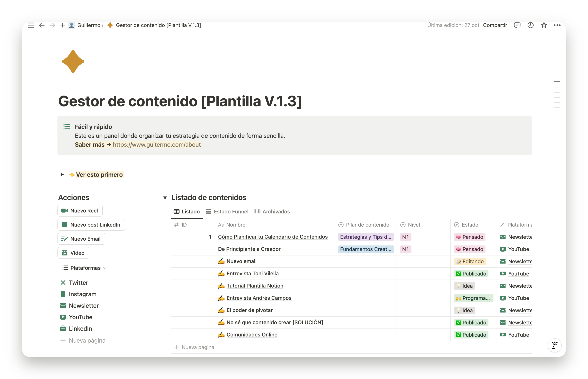Click Guillermo in the breadcrumb
This screenshot has width=588, height=379.
(89, 25)
